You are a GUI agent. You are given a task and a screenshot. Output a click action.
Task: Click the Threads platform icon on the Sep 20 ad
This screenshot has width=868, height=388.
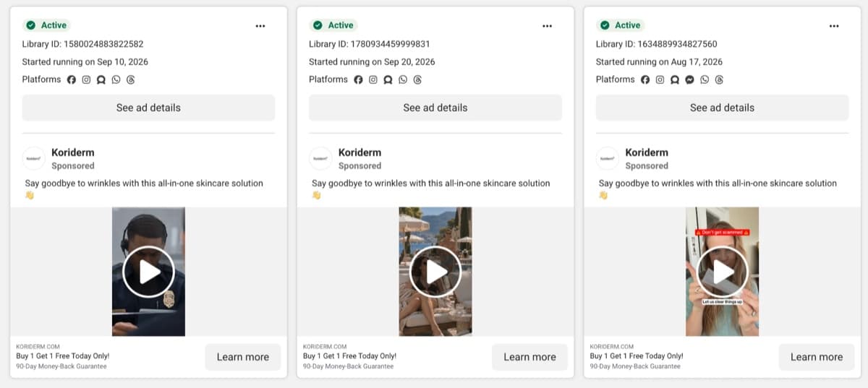click(x=417, y=79)
